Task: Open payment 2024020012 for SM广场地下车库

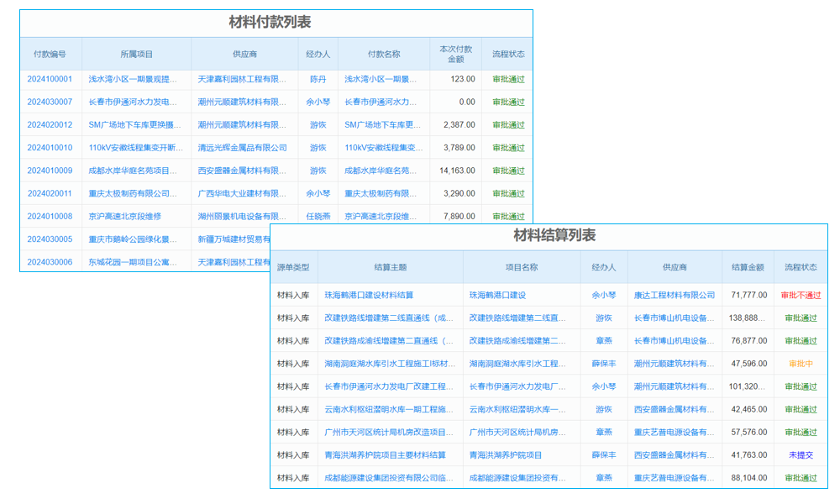Action: (48, 124)
